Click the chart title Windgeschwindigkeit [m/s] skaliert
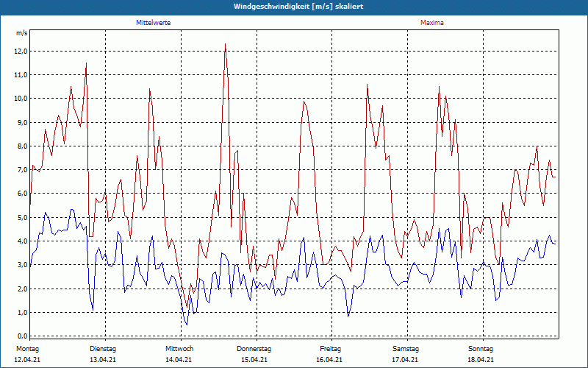The height and width of the screenshot is (368, 588). (x=298, y=7)
